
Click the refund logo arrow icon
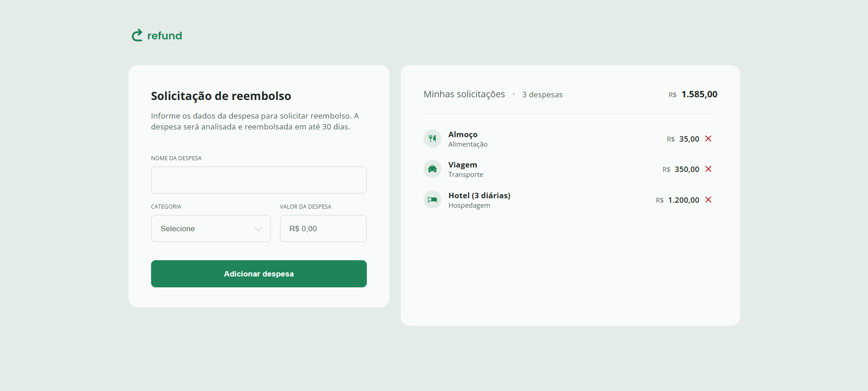tap(137, 35)
